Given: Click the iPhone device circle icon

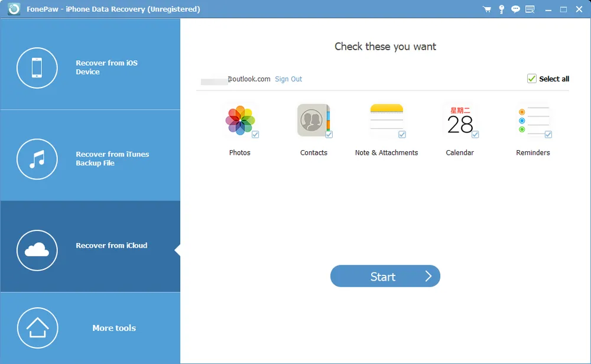Looking at the screenshot, I should tap(37, 68).
